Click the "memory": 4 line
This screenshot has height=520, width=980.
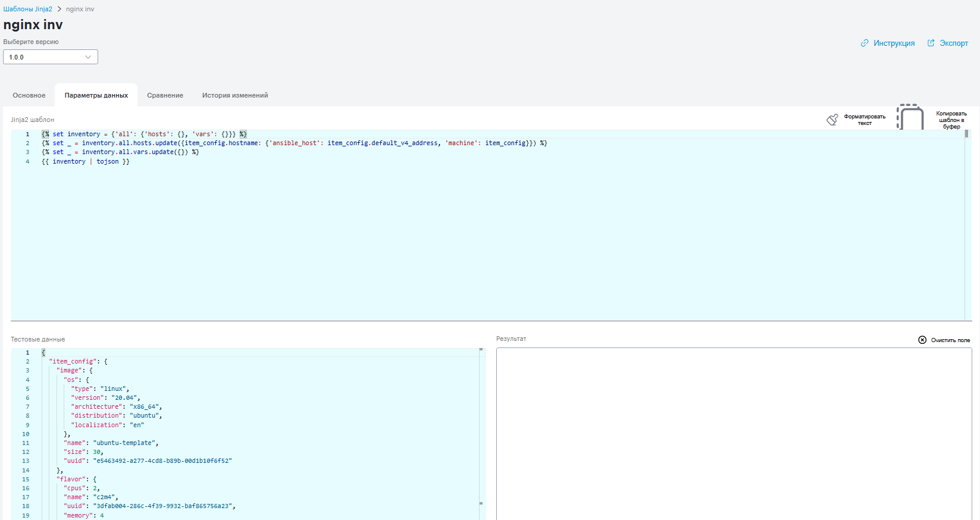click(x=83, y=515)
